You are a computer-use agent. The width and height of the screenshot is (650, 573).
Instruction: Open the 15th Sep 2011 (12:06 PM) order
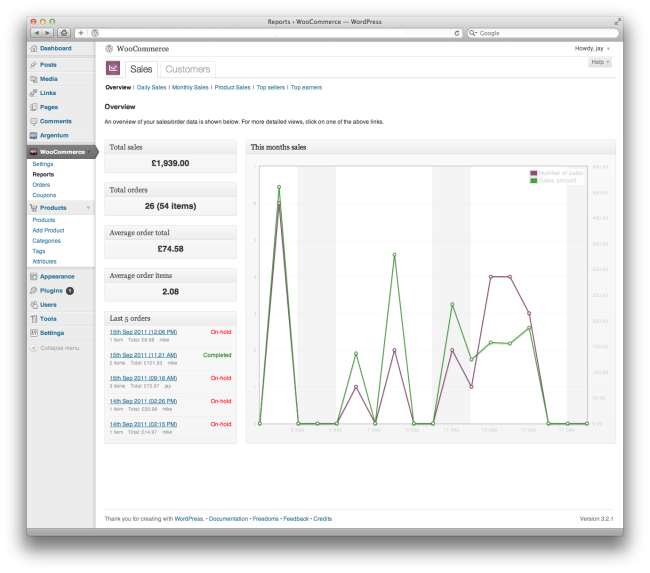coord(143,331)
